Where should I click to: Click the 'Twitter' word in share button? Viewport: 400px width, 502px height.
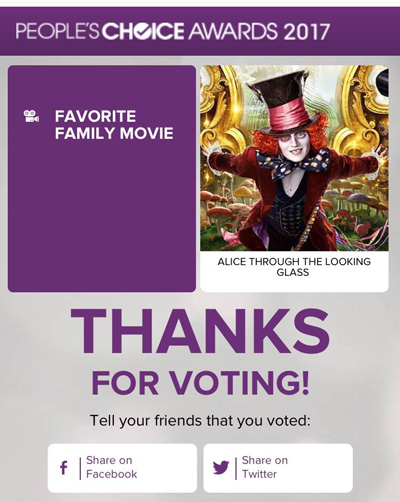(259, 474)
